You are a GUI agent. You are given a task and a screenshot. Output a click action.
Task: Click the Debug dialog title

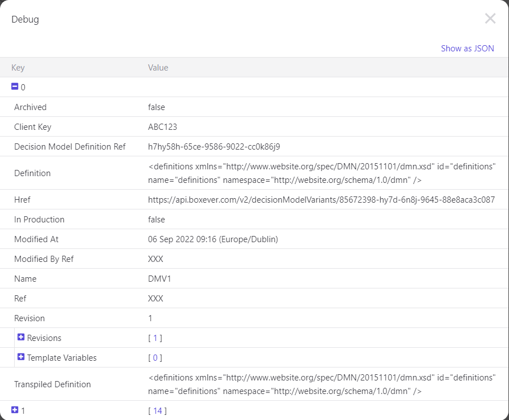(x=25, y=19)
